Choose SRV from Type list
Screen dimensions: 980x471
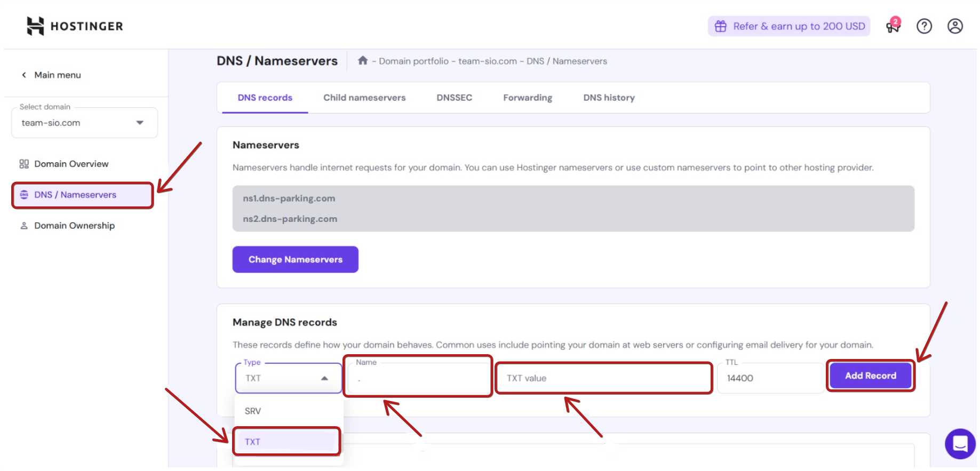(289, 411)
